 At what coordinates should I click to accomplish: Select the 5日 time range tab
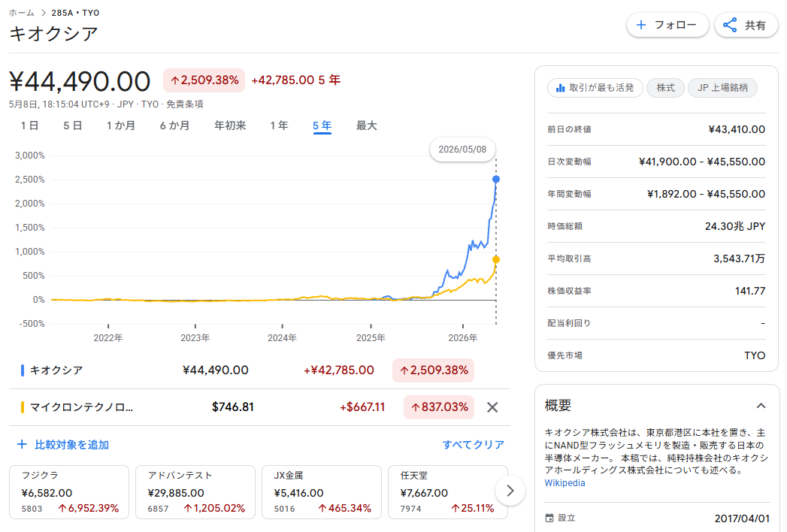[73, 126]
